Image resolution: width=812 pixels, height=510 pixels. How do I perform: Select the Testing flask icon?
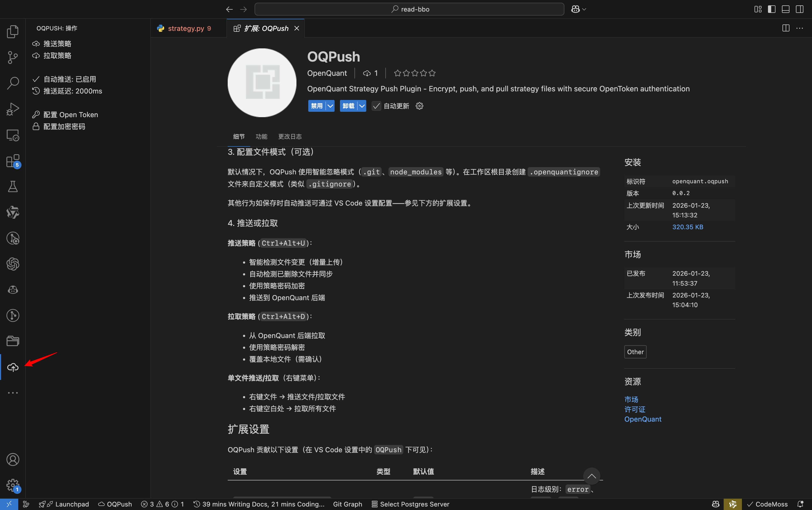(x=13, y=186)
